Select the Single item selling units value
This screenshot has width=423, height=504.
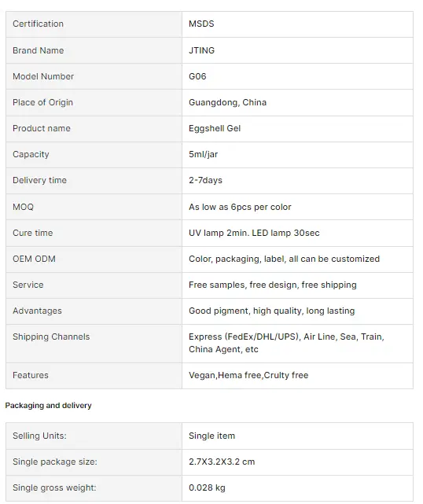(x=211, y=436)
